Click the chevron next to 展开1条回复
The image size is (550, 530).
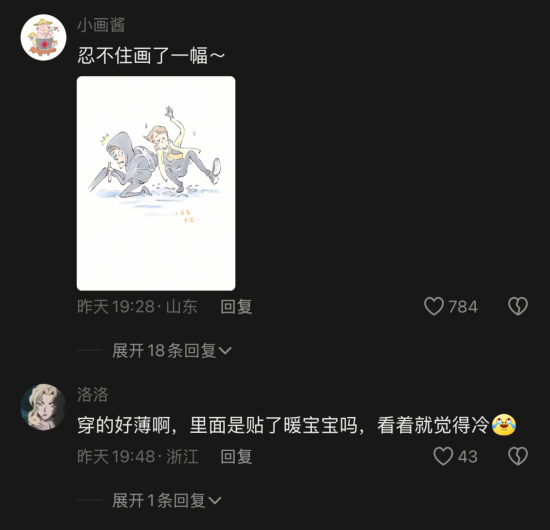tap(215, 500)
